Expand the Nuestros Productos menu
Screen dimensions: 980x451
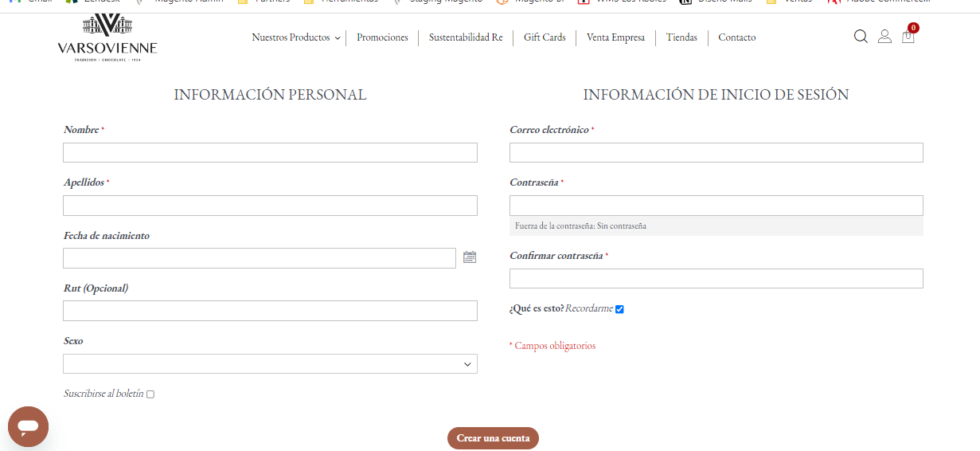coord(295,37)
